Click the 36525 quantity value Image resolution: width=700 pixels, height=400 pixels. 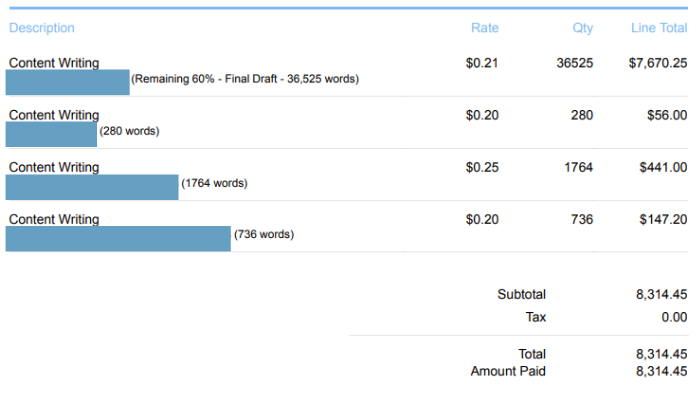pyautogui.click(x=575, y=63)
